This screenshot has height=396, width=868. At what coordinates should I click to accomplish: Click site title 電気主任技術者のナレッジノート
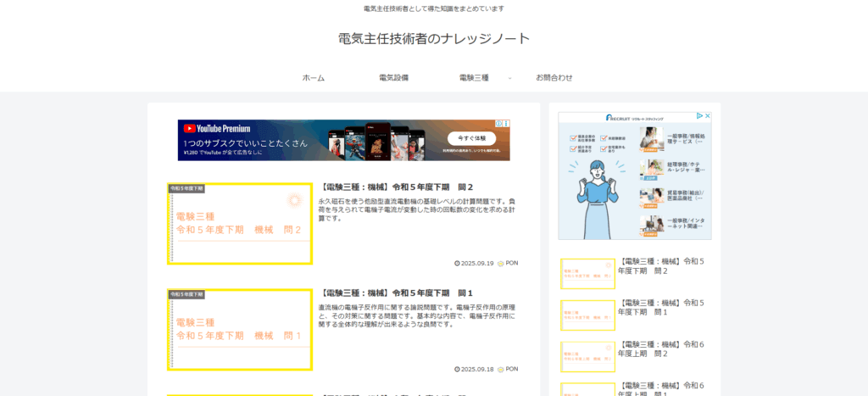[x=433, y=39]
